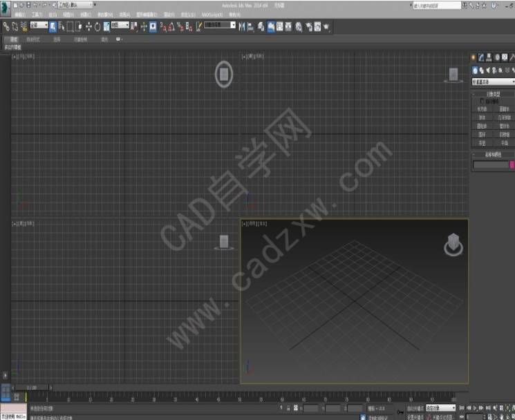Select the Select and Link tool
515x420 pixels.
(x=6, y=27)
